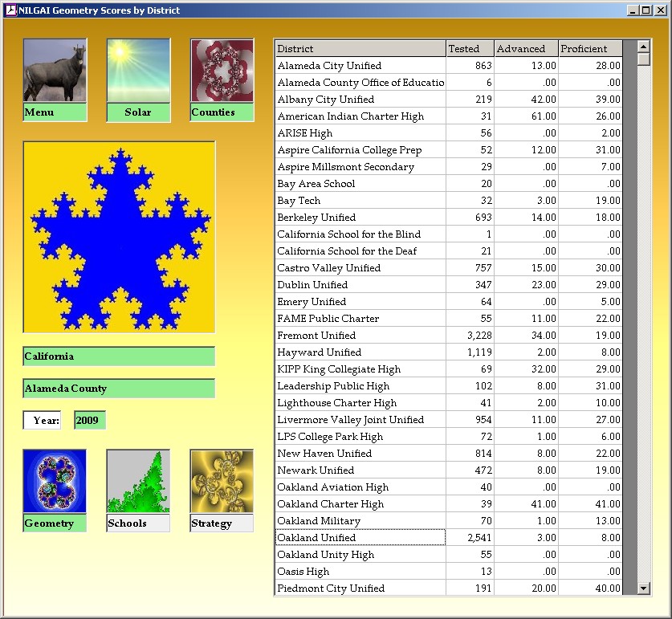Screen dimensions: 672x619
Task: Click the Counties fractal icon
Action: 222,71
